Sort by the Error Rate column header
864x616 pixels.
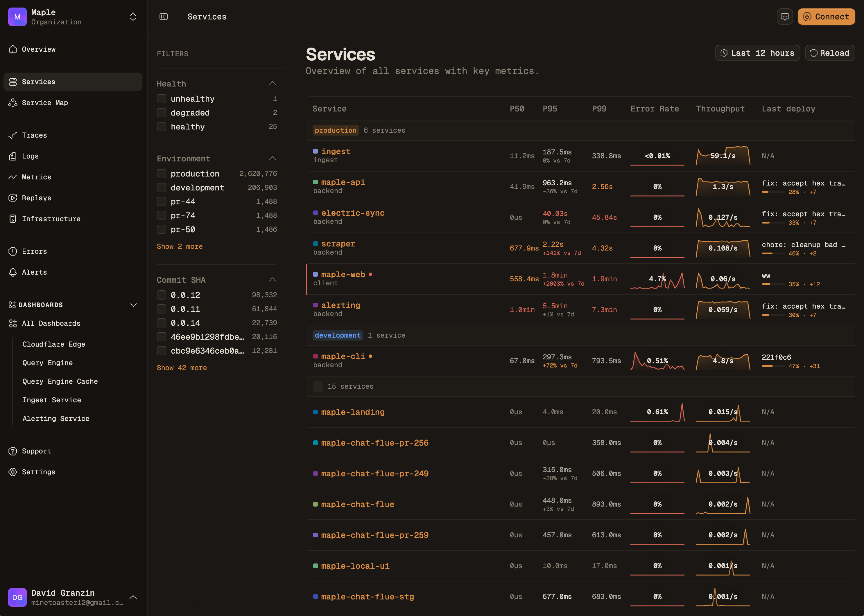655,109
